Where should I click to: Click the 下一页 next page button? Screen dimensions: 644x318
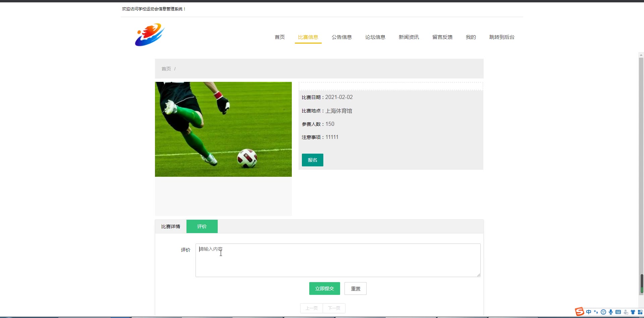click(x=334, y=308)
